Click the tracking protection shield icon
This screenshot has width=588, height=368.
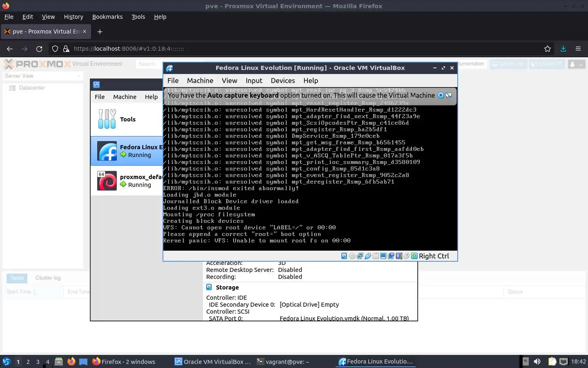pos(55,49)
